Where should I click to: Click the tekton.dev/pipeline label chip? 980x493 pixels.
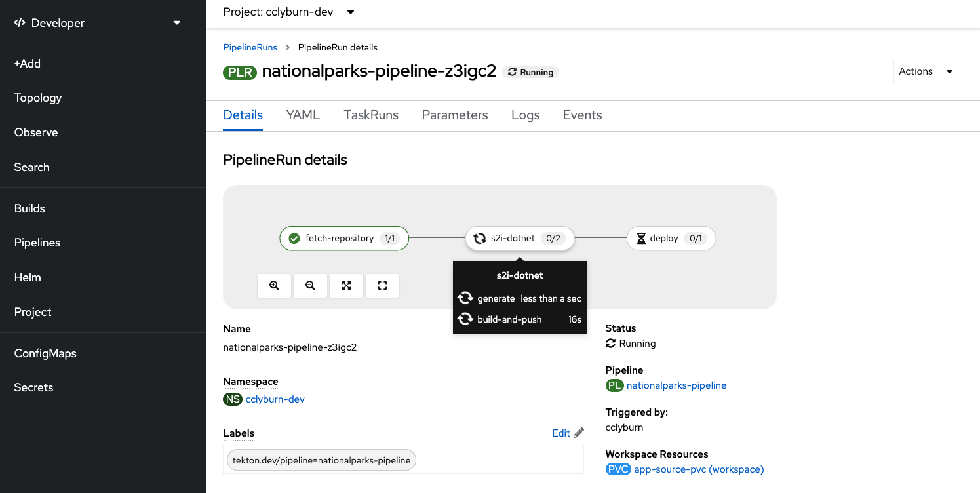pos(321,460)
